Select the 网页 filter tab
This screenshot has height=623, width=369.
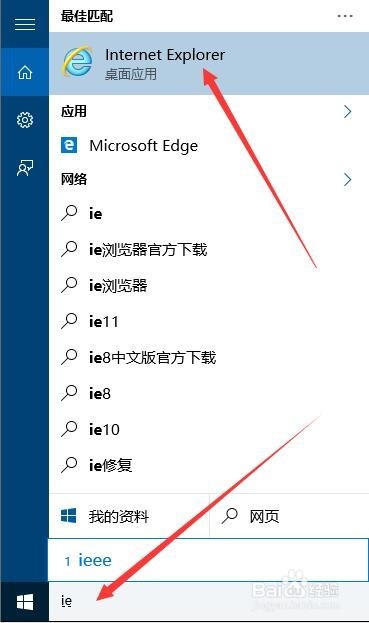tap(289, 516)
